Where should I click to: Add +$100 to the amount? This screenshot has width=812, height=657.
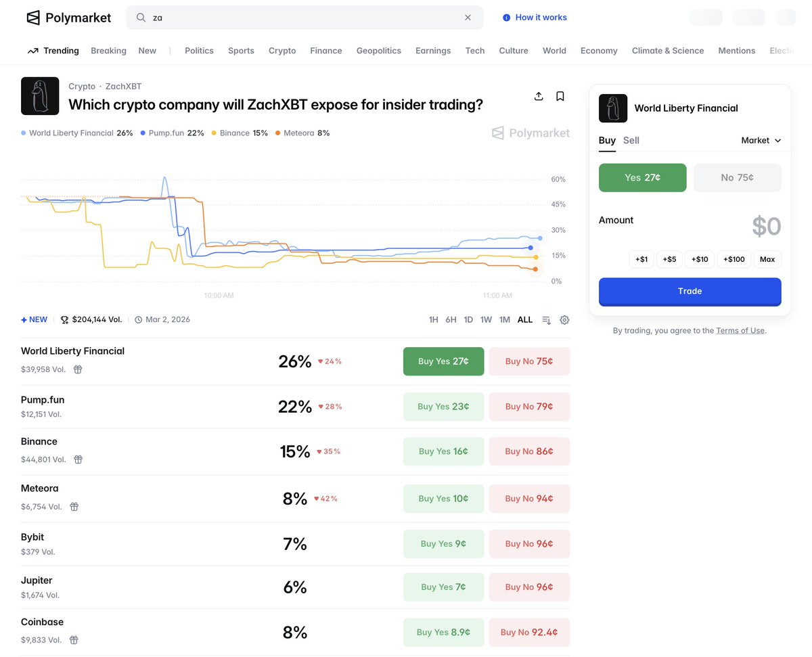point(734,259)
